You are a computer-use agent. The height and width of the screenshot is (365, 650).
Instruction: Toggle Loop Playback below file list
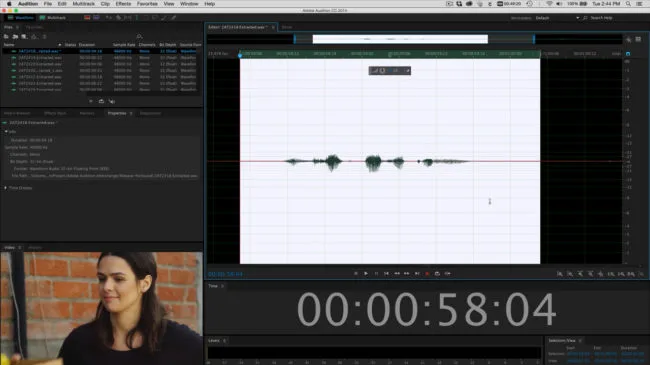point(101,101)
